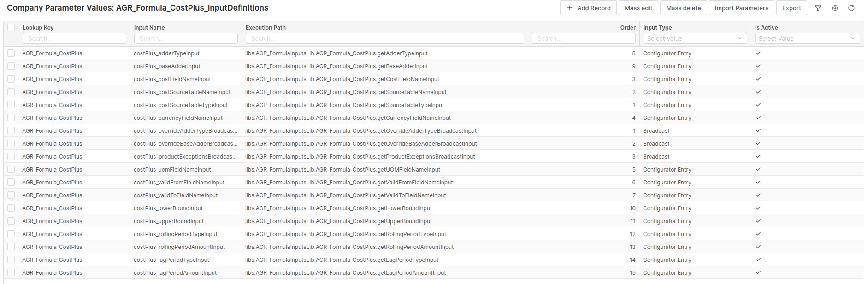Open the Is Active filter dropdown
The width and height of the screenshot is (868, 284).
point(807,38)
